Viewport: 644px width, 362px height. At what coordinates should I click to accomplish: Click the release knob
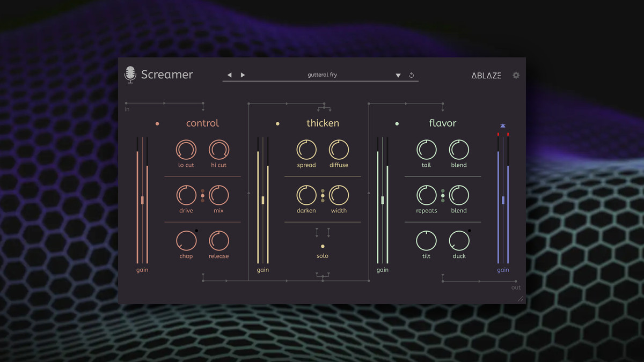click(218, 241)
